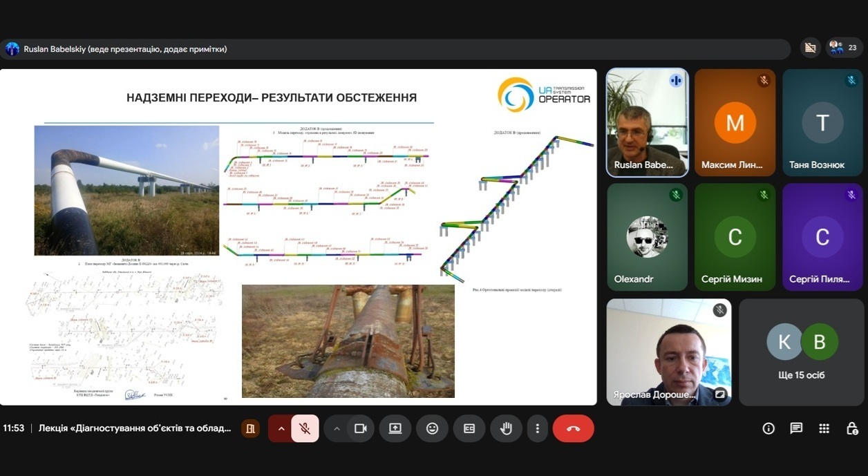Select Ruslan Babelskiy's video tile
This screenshot has height=476, width=868.
coord(647,122)
